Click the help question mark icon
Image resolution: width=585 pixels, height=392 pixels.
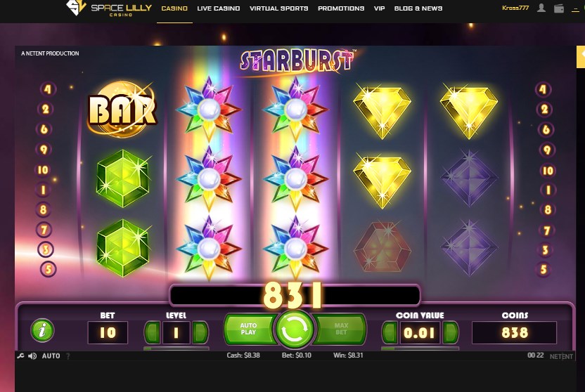[x=68, y=356]
